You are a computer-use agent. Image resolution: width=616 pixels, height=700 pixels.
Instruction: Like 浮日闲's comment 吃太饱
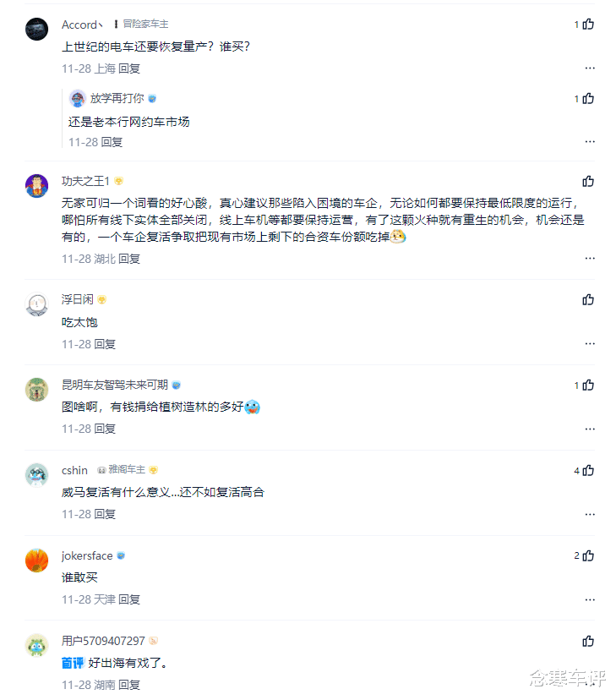point(588,300)
